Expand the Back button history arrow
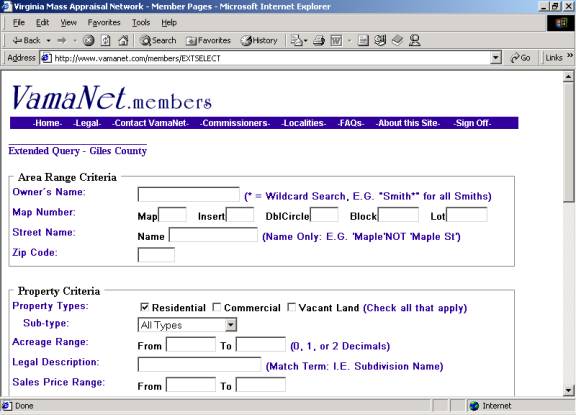The image size is (576, 415). coord(48,40)
